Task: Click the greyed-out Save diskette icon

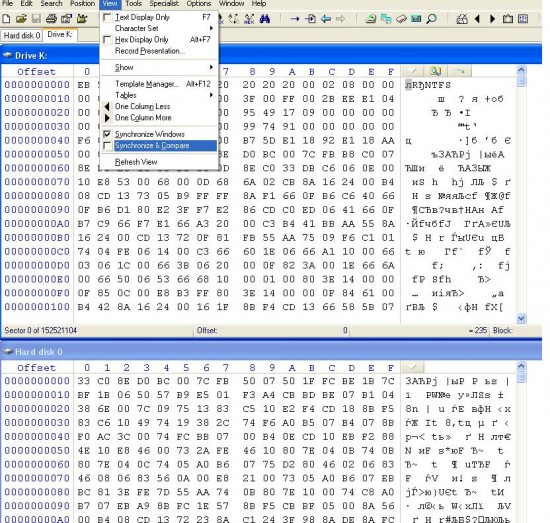Action: (36, 19)
